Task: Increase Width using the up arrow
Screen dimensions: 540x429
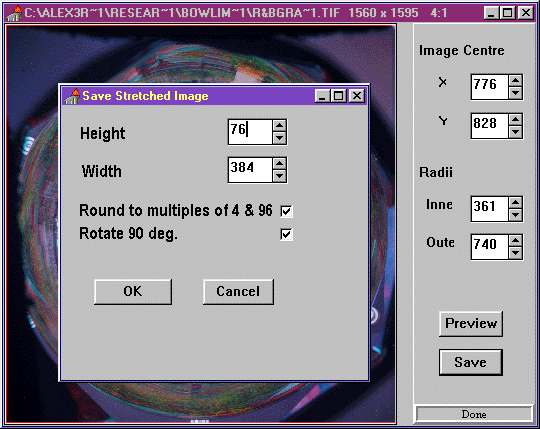Action: tap(279, 164)
